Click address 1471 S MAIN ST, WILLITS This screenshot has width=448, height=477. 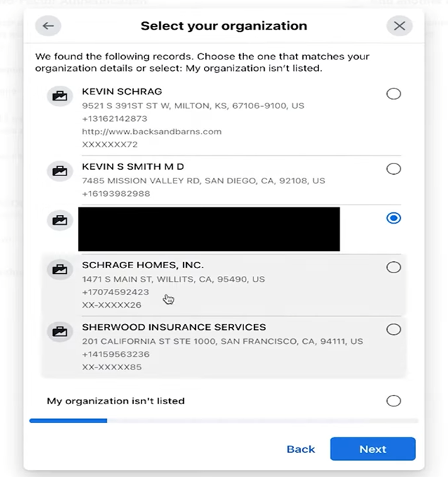pos(173,280)
